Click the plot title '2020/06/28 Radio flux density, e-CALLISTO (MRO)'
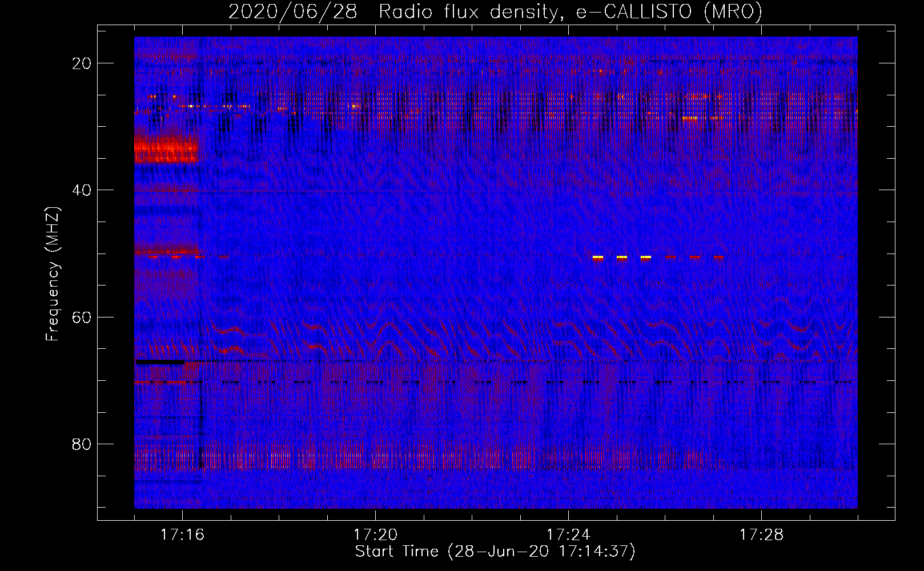 click(x=495, y=11)
